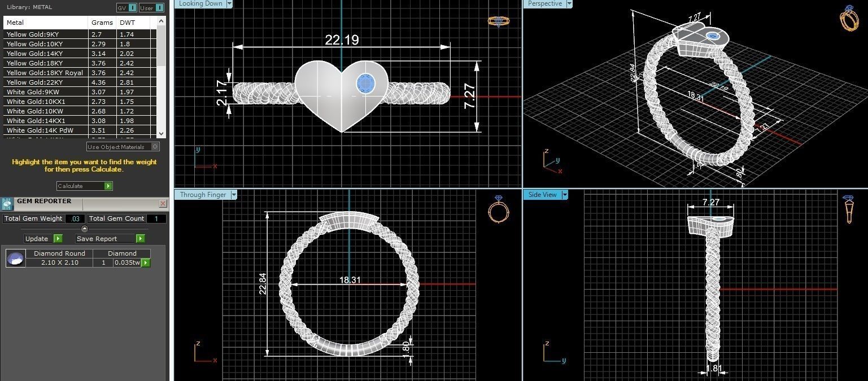
Task: Click the Gem Reporter collapse handle
Action: pyautogui.click(x=85, y=229)
